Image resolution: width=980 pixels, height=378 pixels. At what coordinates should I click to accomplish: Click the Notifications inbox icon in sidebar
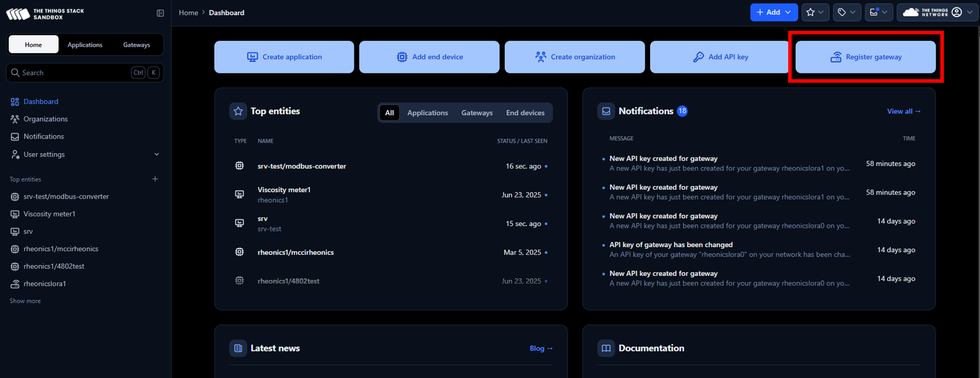click(x=15, y=136)
